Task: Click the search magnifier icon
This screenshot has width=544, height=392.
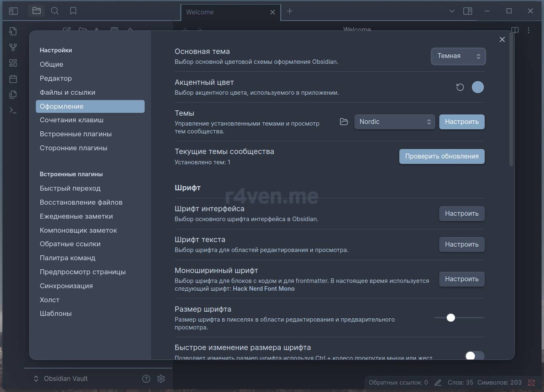Action: click(x=55, y=11)
